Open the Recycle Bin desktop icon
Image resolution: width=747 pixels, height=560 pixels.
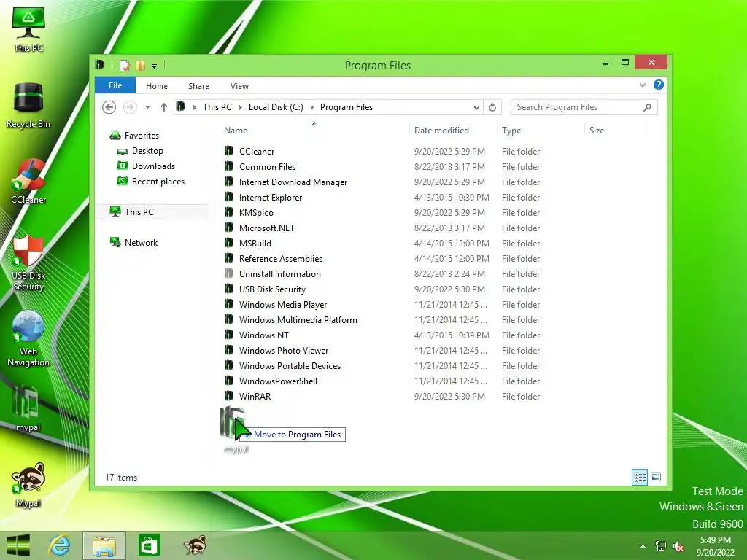coord(28,105)
